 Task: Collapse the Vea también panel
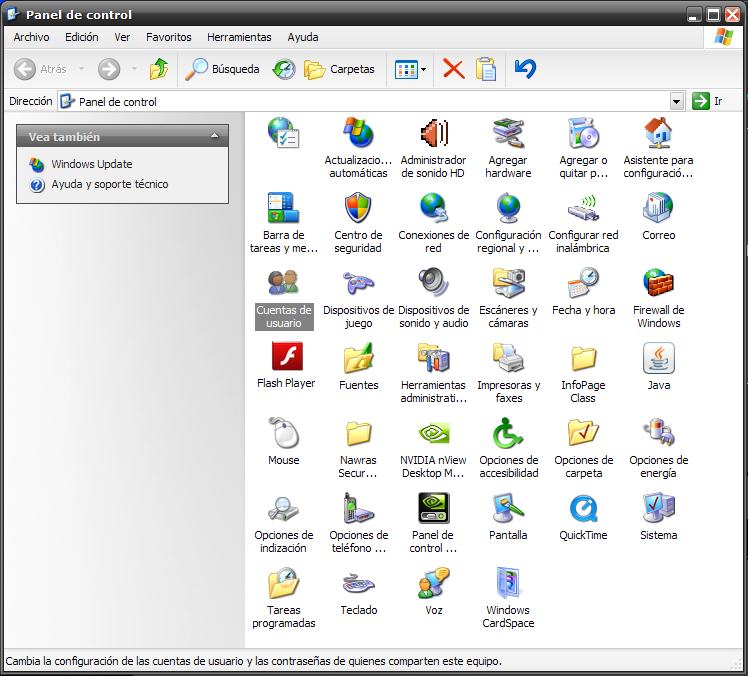point(215,136)
